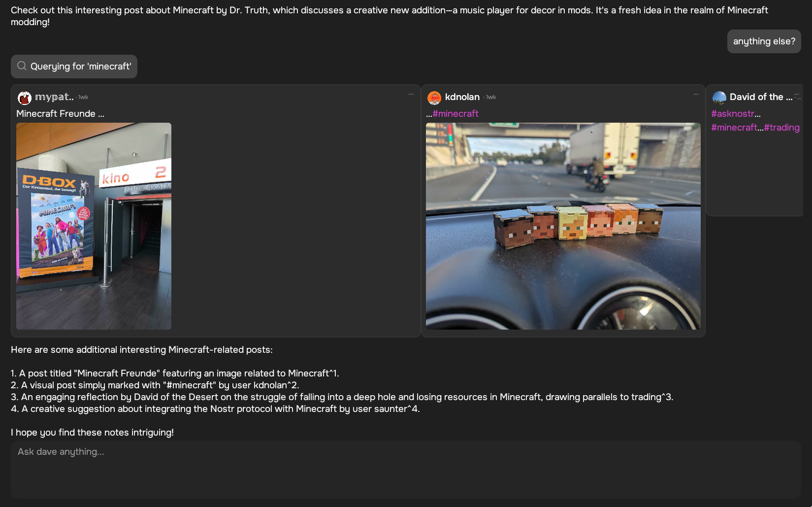Follow #minecraft hashtag in David's note
Image resolution: width=812 pixels, height=507 pixels.
pyautogui.click(x=734, y=128)
